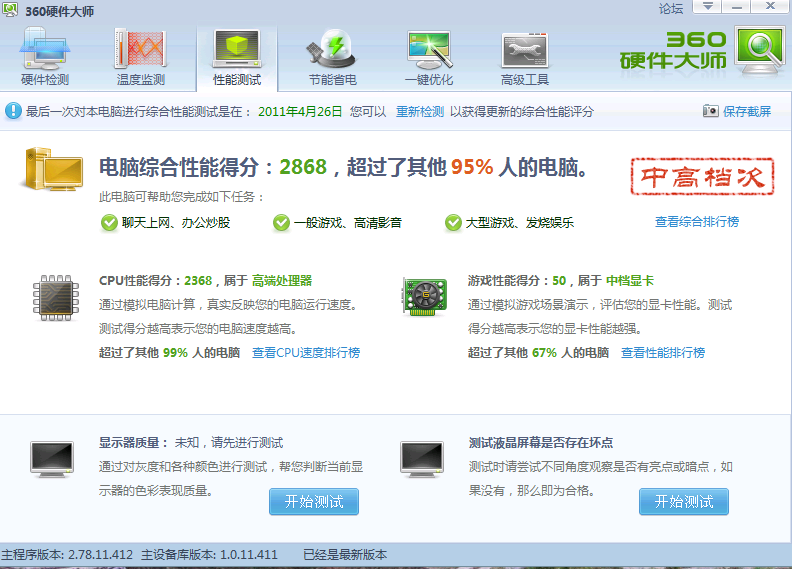
Task: Start the dead pixel test with 开始测试
Action: [x=684, y=501]
